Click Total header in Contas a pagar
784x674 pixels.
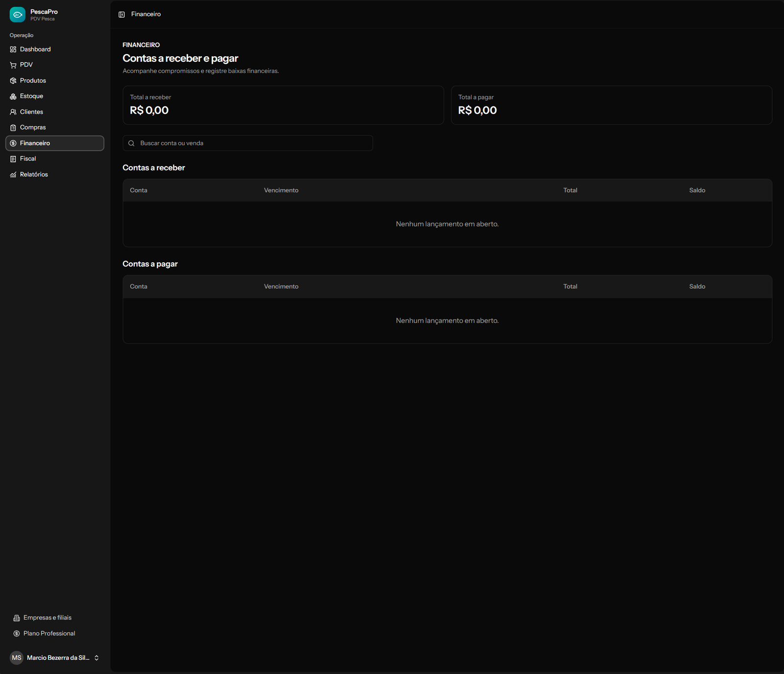coord(570,286)
